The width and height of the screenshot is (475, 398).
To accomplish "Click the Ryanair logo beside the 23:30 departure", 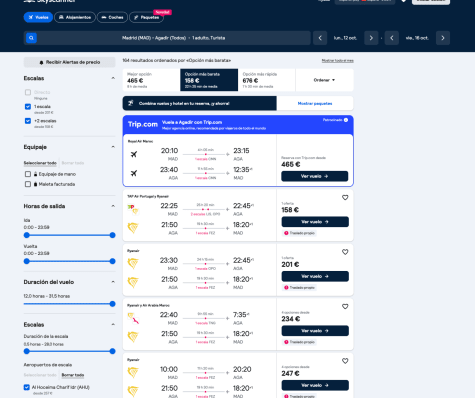I will point(133,264).
